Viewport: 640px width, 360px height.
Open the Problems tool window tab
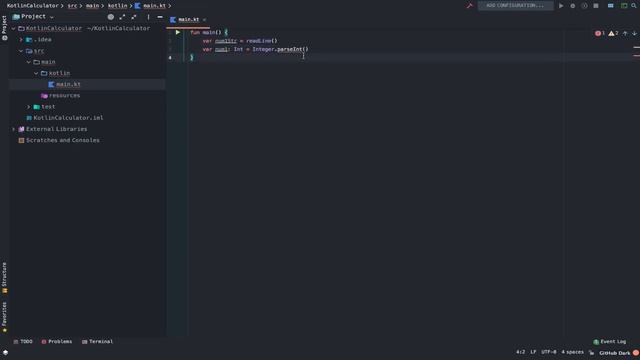57,342
